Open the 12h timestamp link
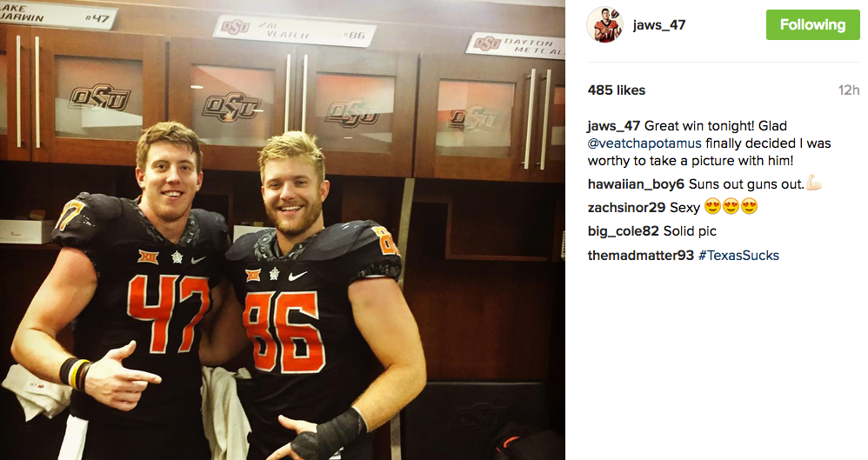The width and height of the screenshot is (868, 460). tap(849, 90)
